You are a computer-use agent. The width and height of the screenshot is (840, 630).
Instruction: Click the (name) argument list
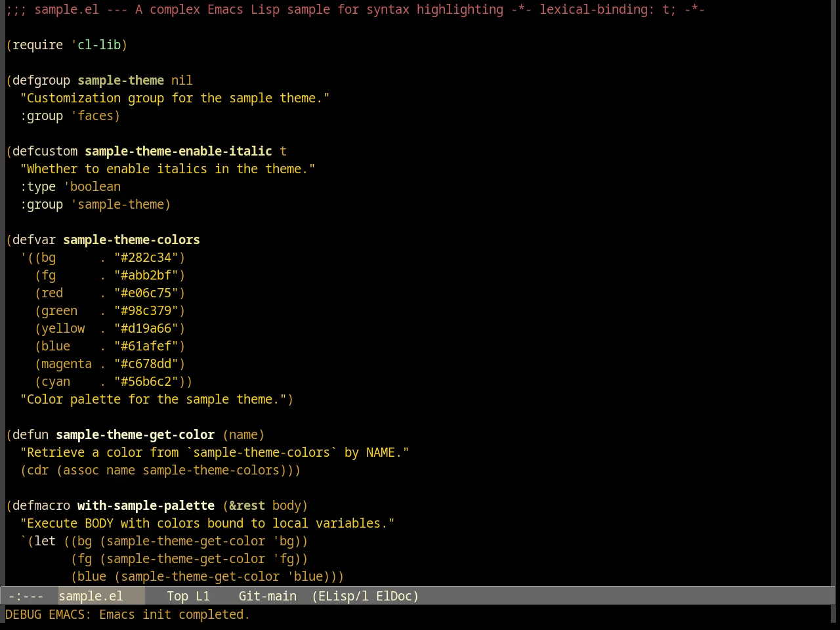243,434
